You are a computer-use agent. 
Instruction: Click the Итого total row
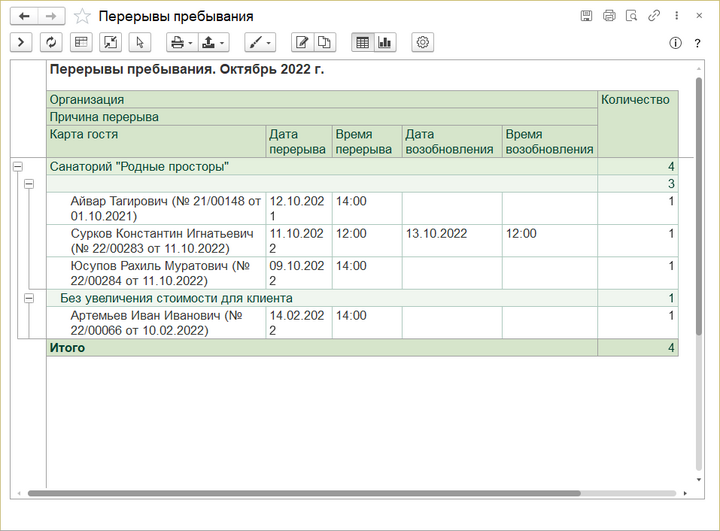362,348
